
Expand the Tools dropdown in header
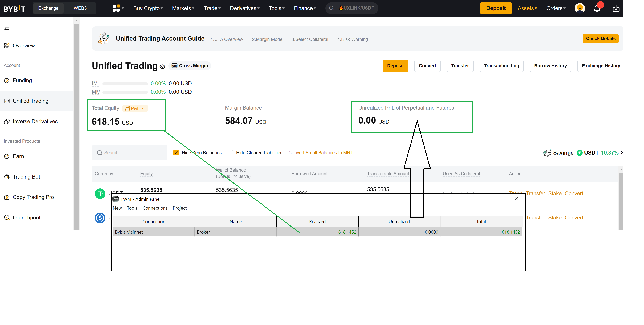(x=277, y=8)
